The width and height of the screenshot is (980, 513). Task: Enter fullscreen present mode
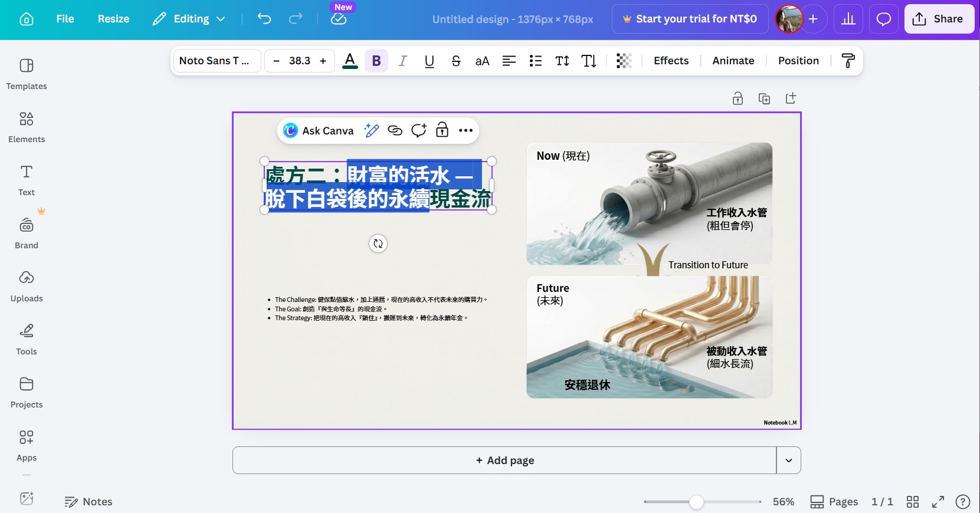938,502
